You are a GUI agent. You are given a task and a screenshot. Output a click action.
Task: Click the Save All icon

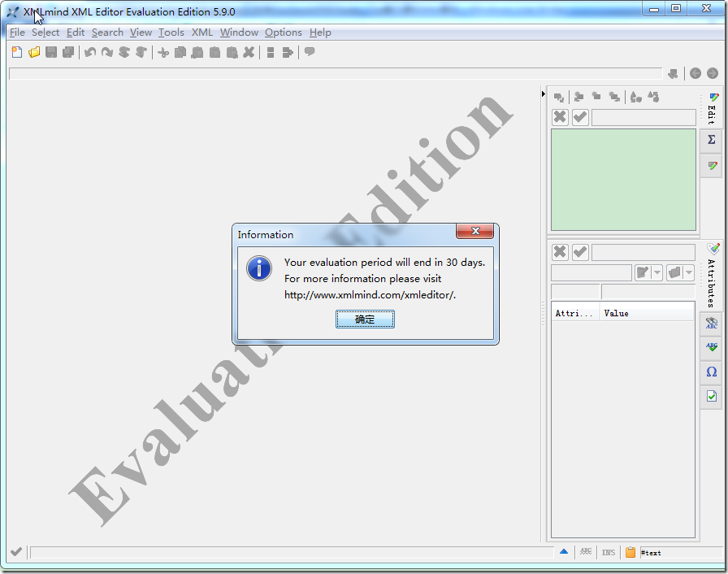click(68, 52)
